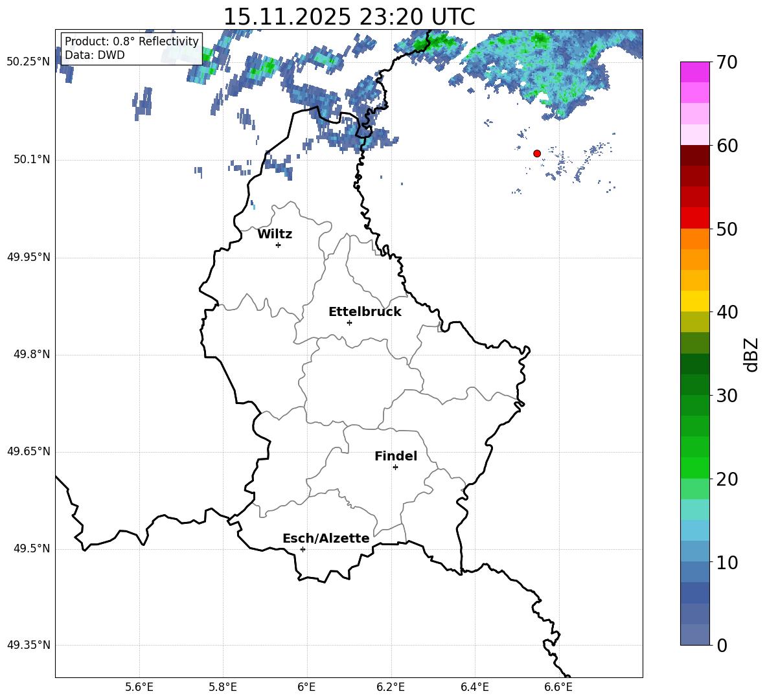The image size is (767, 700).
Task: Click the yellow colorbar swatch just above 40
Action: pos(694,301)
